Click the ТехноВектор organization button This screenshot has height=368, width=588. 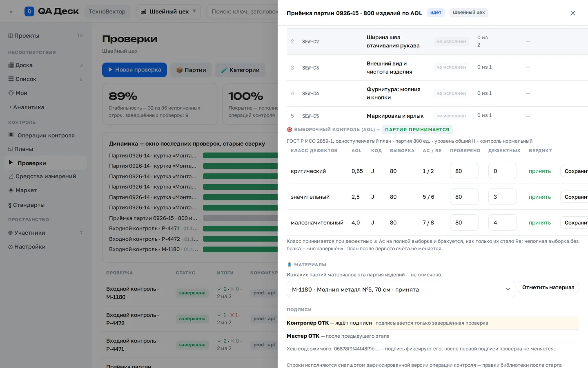coord(107,11)
